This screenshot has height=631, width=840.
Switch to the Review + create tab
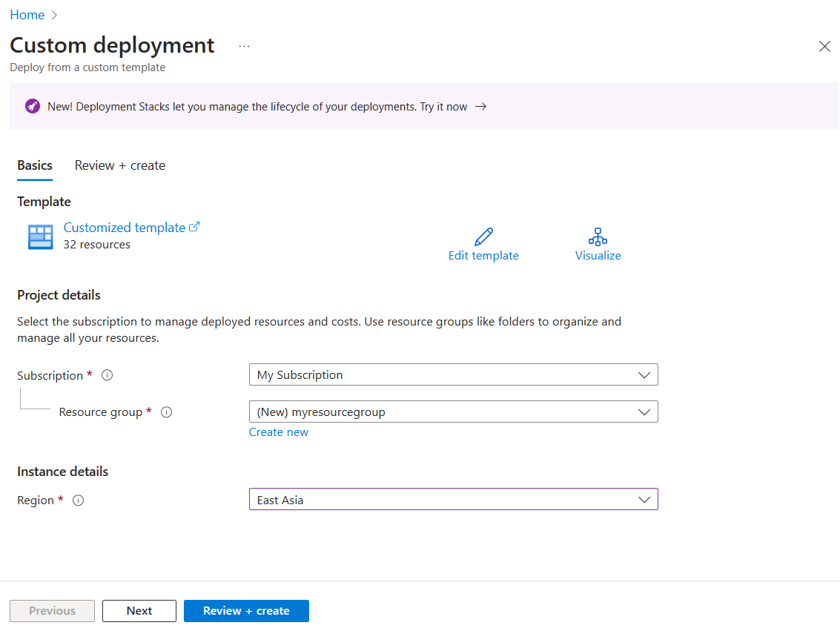[120, 165]
